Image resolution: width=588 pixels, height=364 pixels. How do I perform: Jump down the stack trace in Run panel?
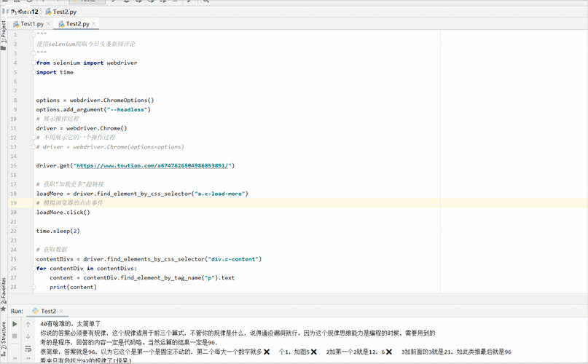(28, 336)
